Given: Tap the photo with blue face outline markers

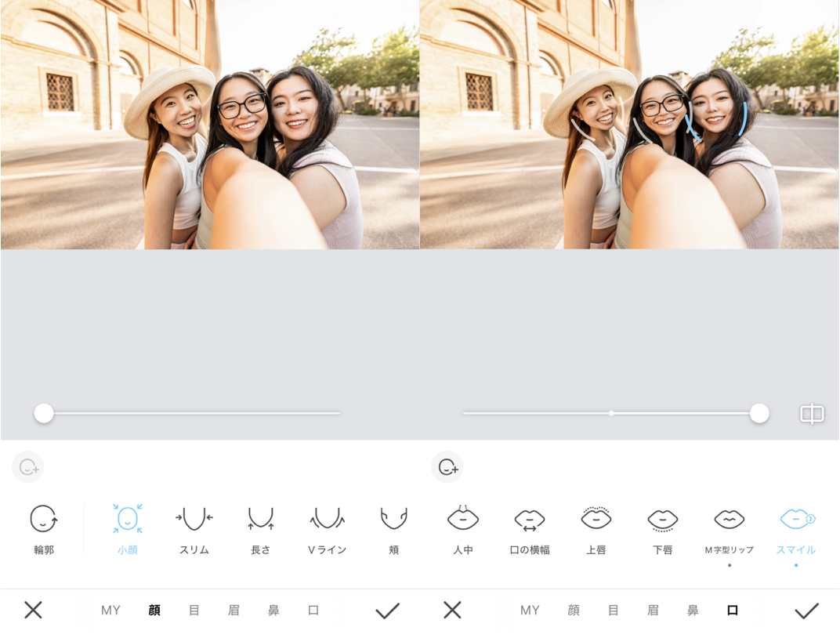Looking at the screenshot, I should click(x=629, y=125).
